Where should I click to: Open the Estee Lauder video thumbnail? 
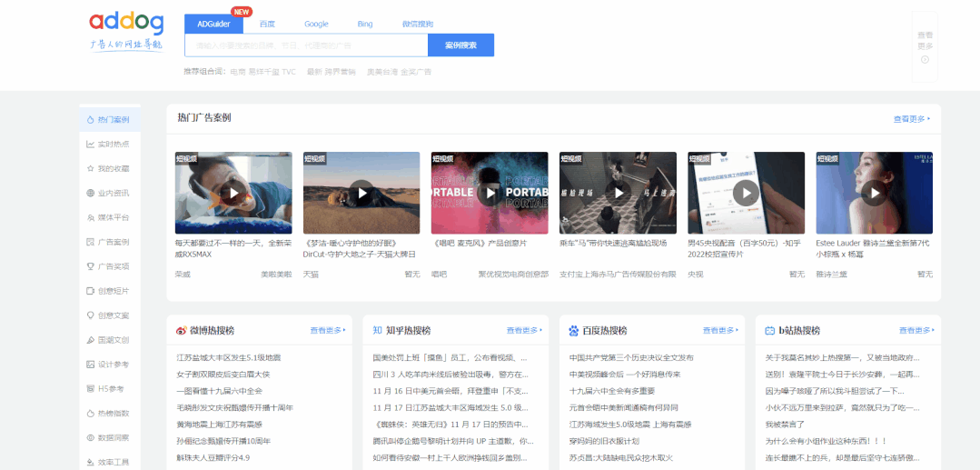pos(874,193)
